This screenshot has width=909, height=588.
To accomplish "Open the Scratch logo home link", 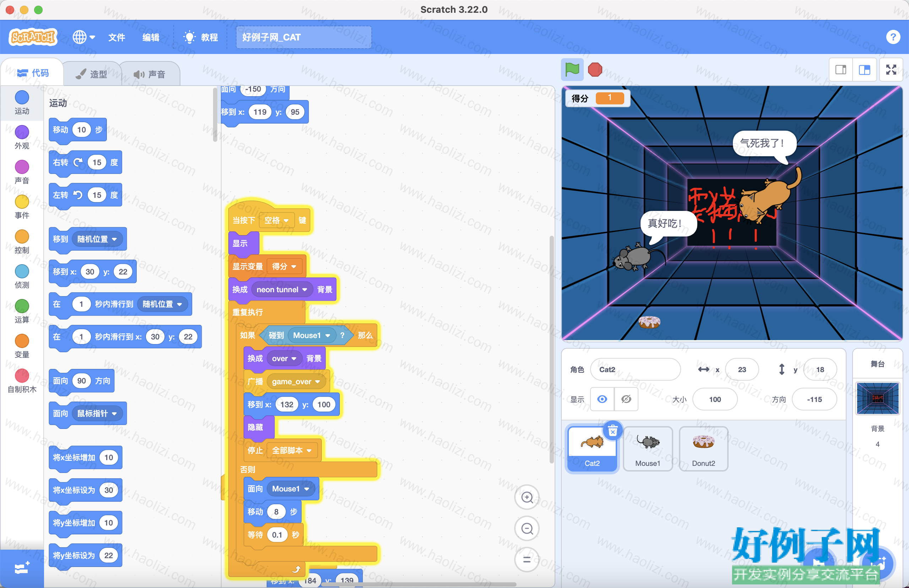I will 33,37.
